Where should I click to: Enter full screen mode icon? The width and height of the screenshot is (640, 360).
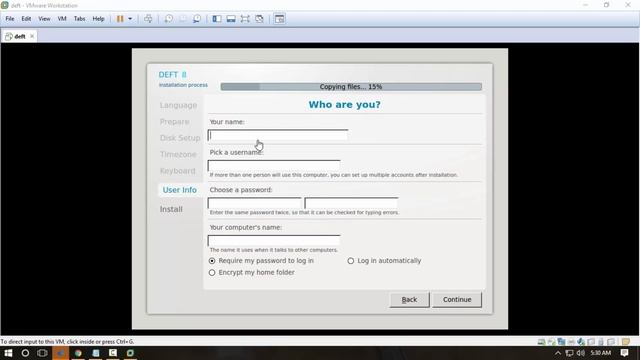point(245,19)
